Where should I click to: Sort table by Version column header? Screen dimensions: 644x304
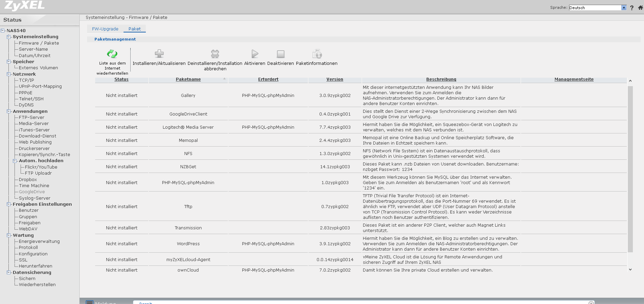[335, 79]
